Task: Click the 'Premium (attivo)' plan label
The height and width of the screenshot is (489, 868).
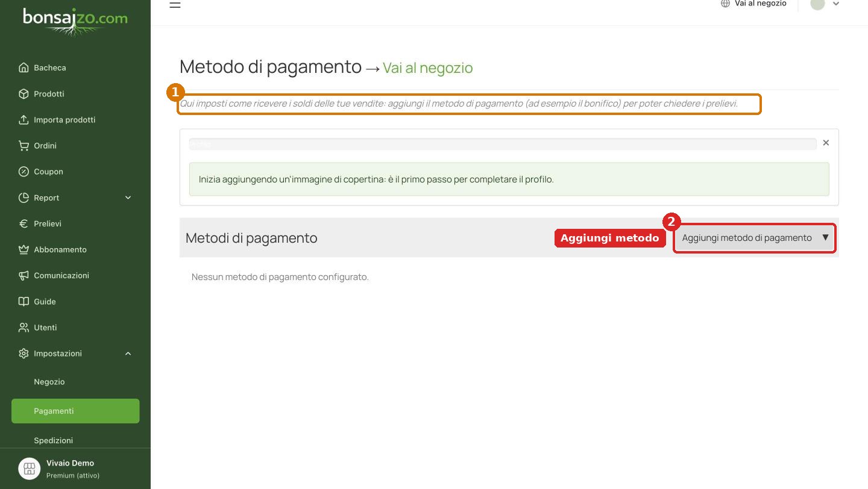Action: (73, 475)
